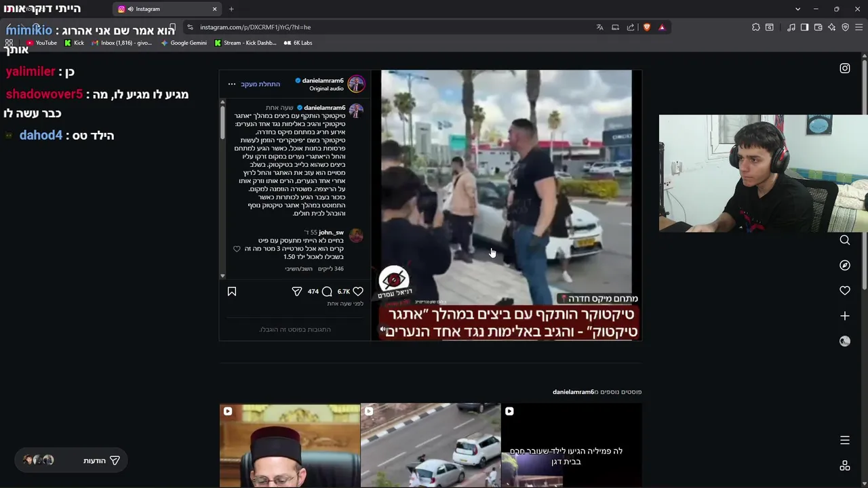
Task: Open the Google Gemini bookmark
Action: pyautogui.click(x=184, y=43)
